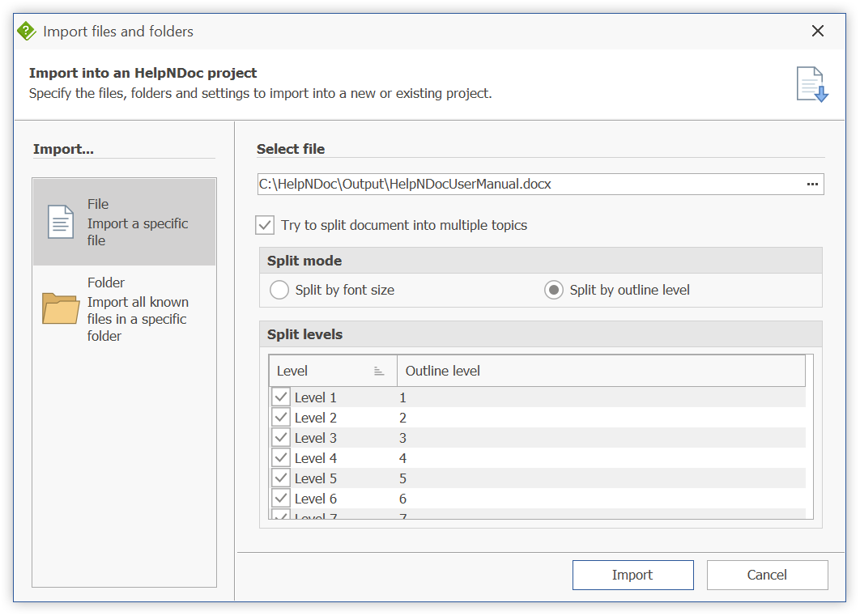Click the Import button
Screen dimensions: 860x616
(x=633, y=575)
